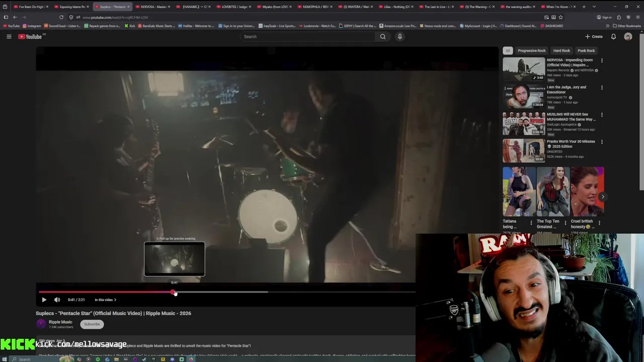This screenshot has height=362, width=644.
Task: Switch to the NERVOSA browser tab
Action: click(x=153, y=7)
